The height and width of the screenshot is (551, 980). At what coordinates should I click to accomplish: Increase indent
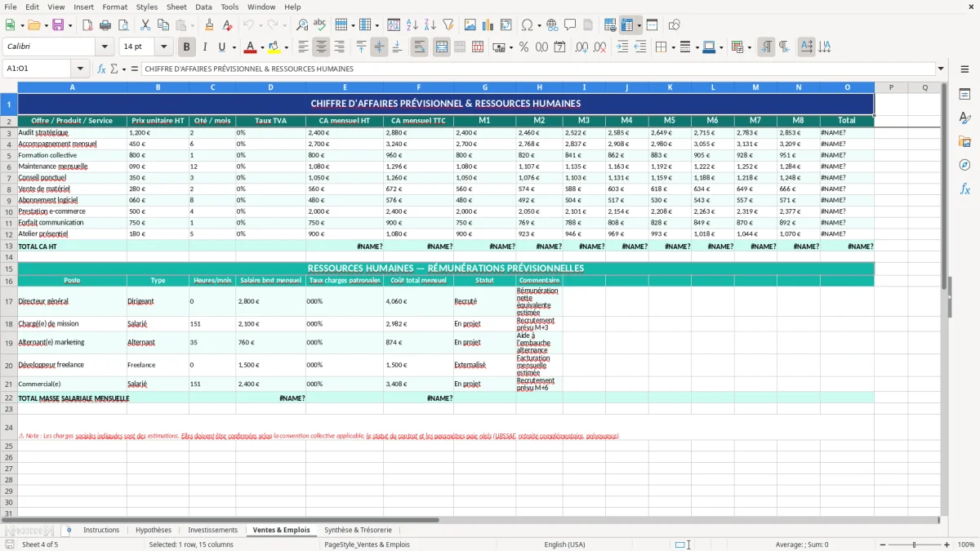(x=622, y=47)
